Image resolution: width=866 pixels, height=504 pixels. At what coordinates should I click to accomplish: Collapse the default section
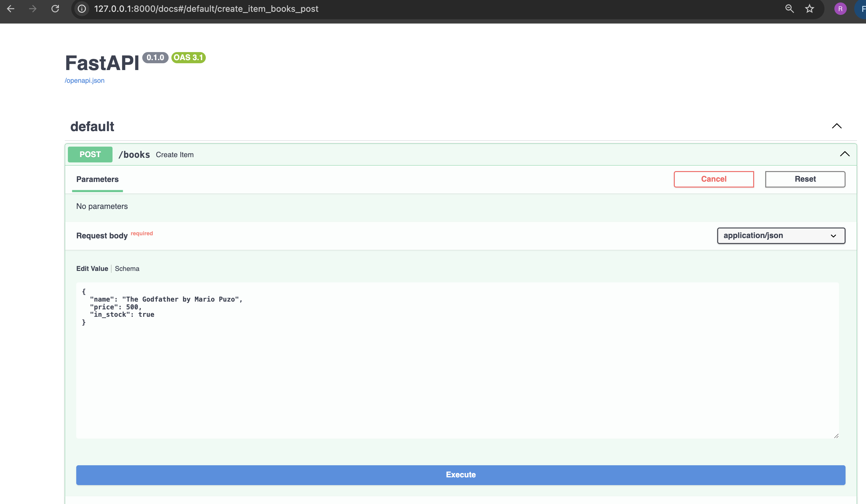coord(837,126)
